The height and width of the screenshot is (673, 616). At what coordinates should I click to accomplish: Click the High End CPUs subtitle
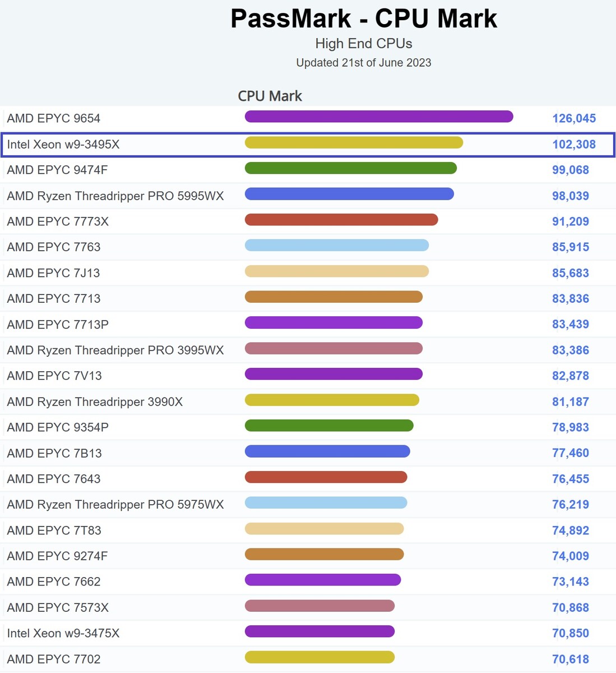tap(364, 43)
